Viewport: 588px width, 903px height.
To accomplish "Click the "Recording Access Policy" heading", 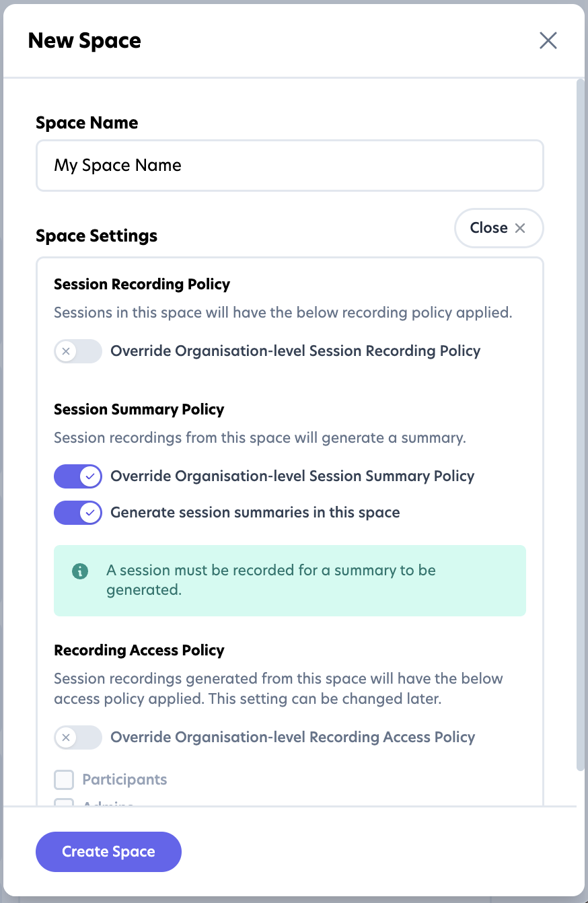I will pos(139,651).
